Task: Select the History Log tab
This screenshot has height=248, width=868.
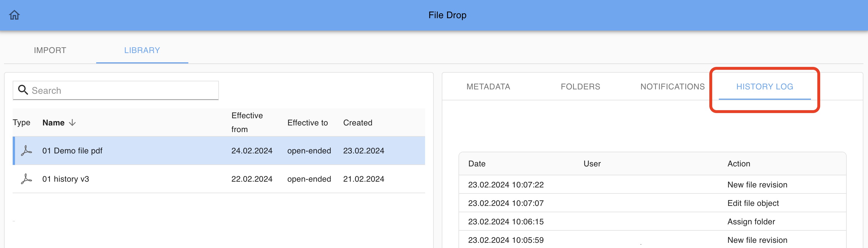Action: coord(764,87)
